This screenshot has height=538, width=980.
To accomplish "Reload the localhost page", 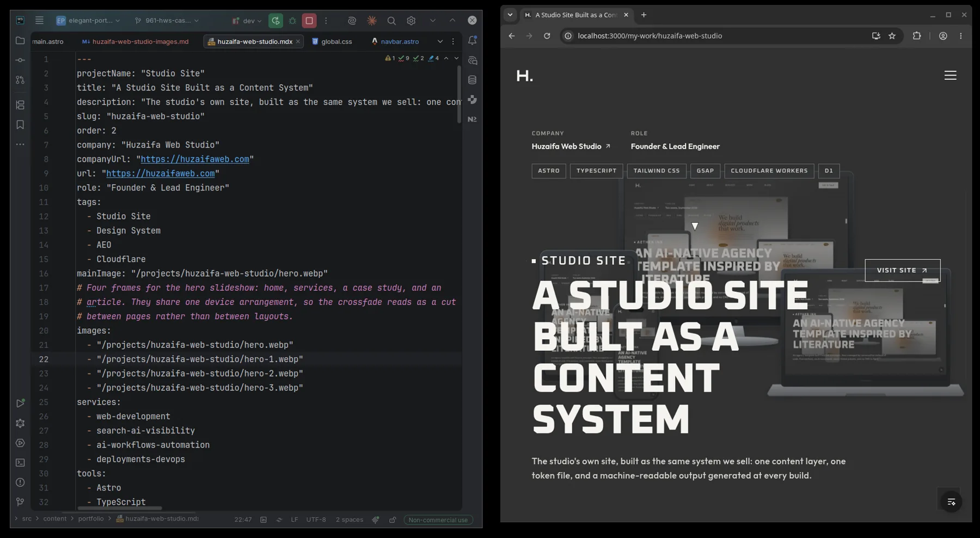I will tap(547, 36).
